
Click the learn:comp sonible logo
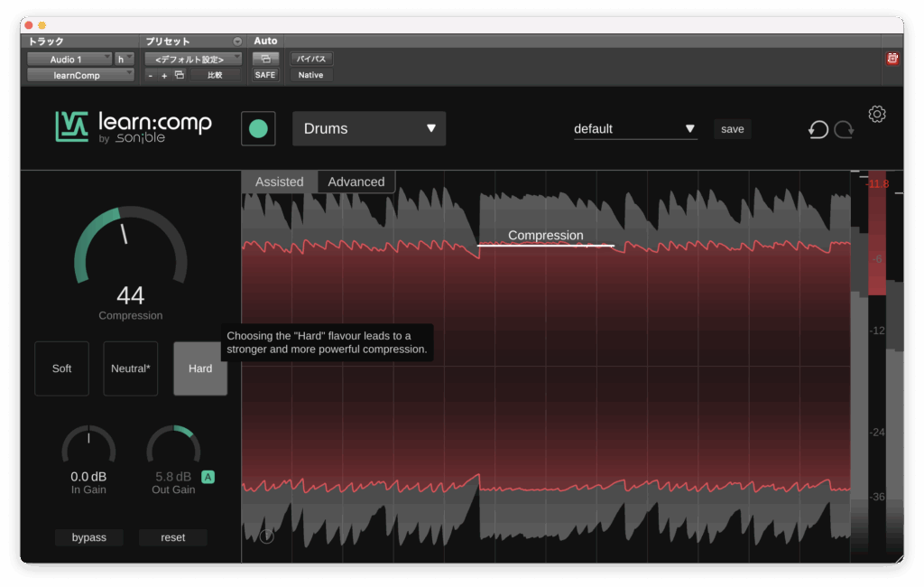[134, 126]
